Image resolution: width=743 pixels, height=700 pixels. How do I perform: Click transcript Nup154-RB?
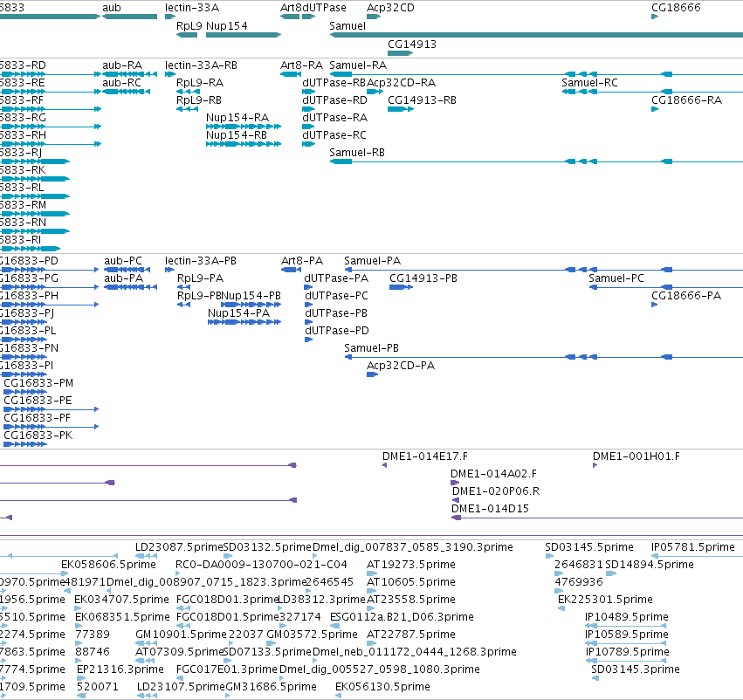237,134
